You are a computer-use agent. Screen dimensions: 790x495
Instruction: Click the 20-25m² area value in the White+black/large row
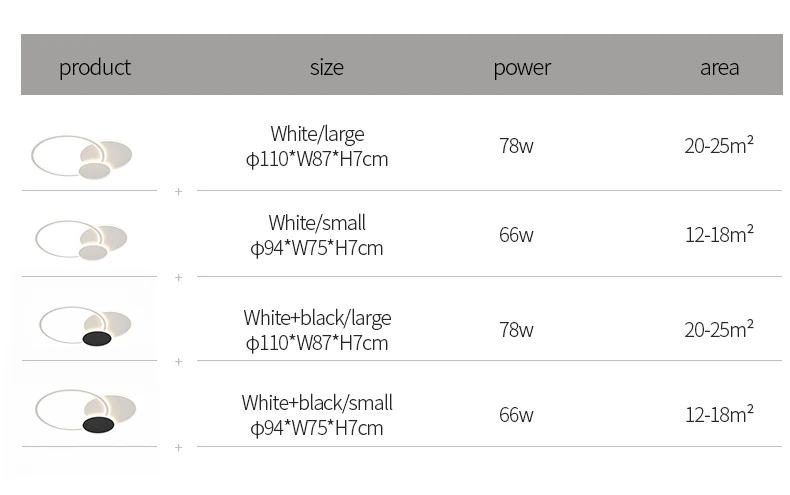(719, 329)
